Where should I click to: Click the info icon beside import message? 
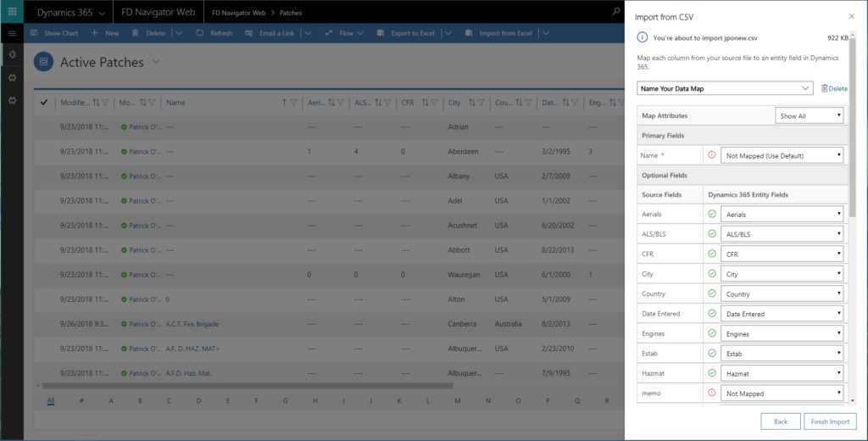(643, 37)
